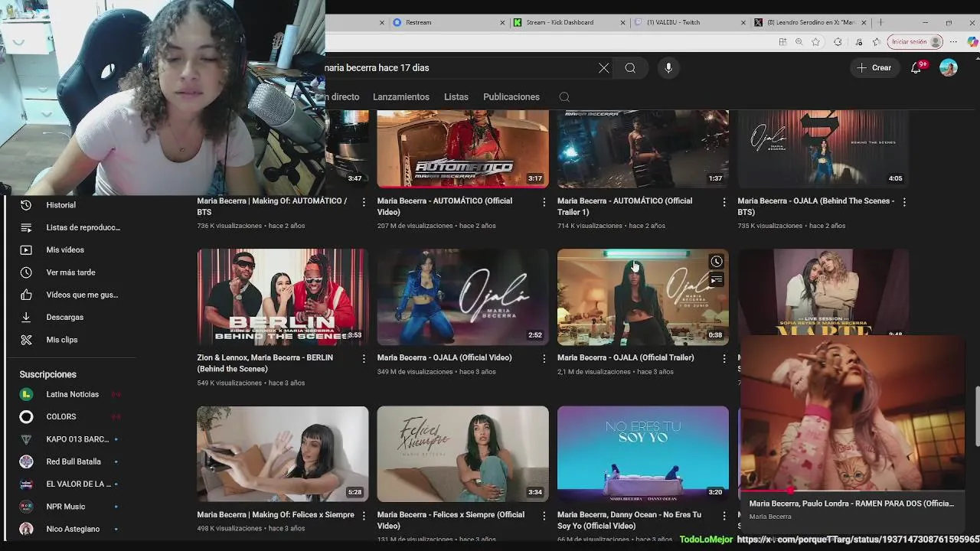Image resolution: width=980 pixels, height=551 pixels.
Task: Open RAMEN PARA DOS miniplayer title
Action: (851, 504)
